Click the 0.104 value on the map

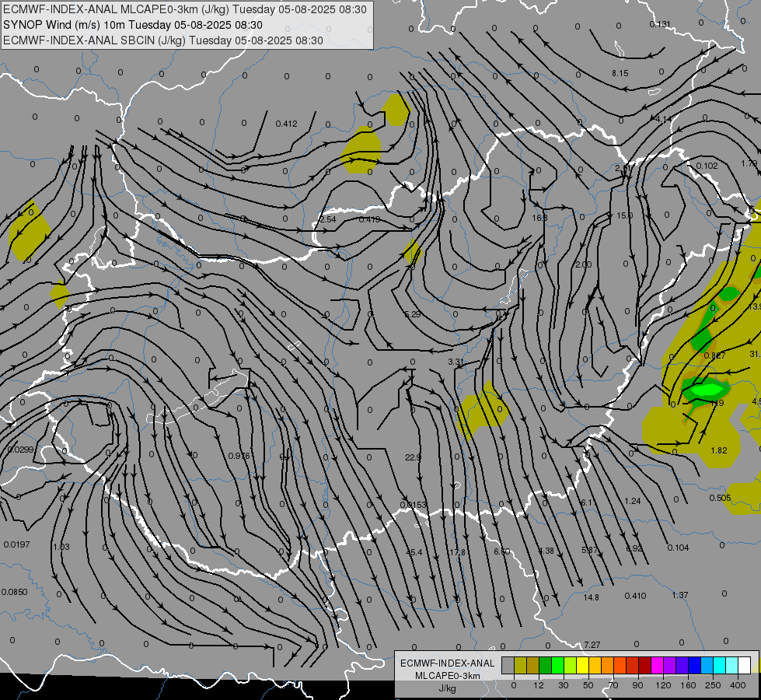point(678,548)
